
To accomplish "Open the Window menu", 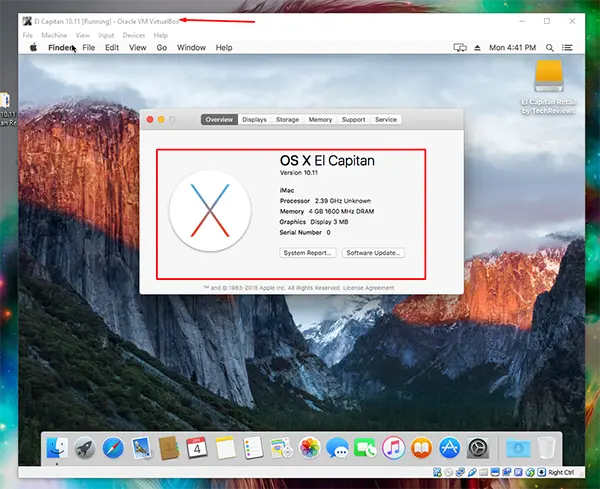I will [x=191, y=48].
